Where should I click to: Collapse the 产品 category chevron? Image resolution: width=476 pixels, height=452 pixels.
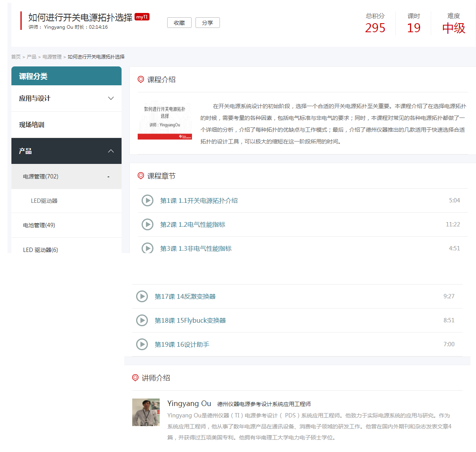111,151
